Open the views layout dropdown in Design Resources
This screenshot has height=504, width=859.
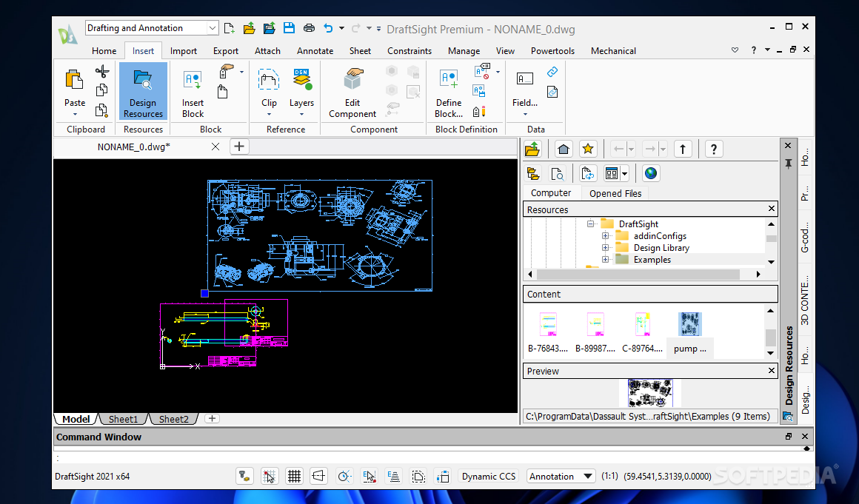pos(624,174)
